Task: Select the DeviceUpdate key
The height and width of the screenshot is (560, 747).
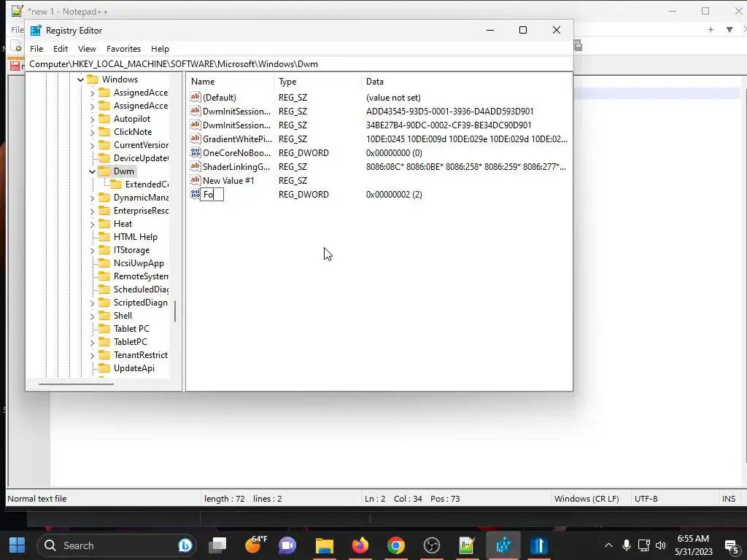Action: pos(141,158)
